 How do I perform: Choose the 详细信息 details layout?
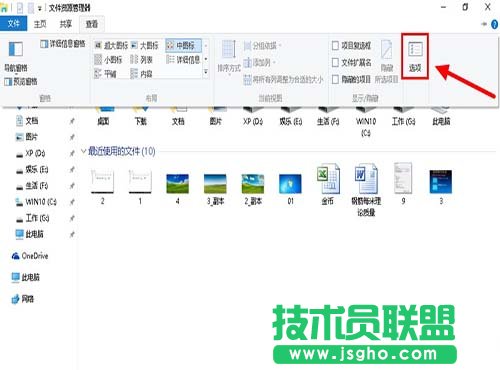coord(183,60)
